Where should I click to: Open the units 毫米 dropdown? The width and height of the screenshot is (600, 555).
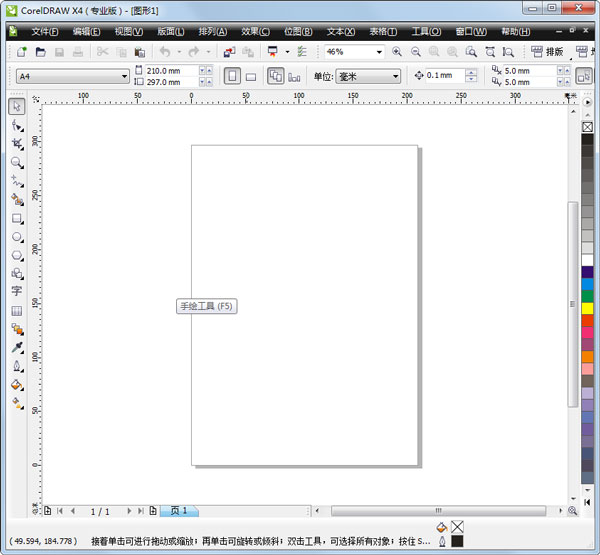click(x=396, y=77)
